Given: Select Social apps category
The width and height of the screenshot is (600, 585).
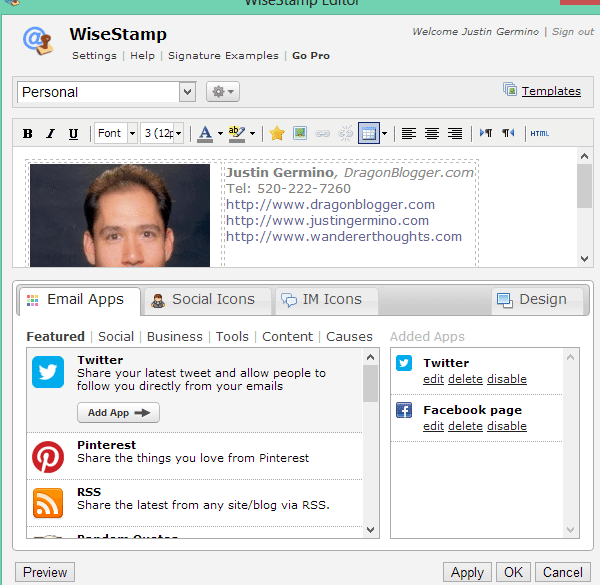Looking at the screenshot, I should pos(116,337).
